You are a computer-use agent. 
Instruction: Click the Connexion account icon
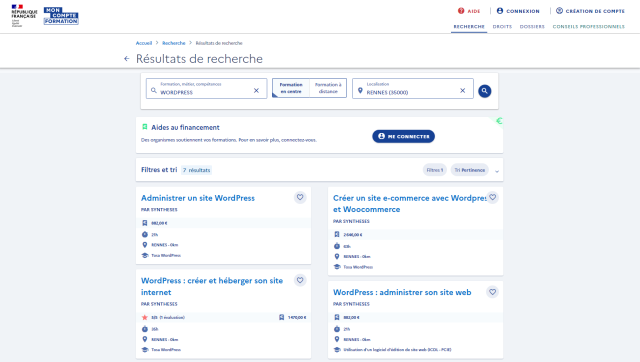(x=500, y=11)
